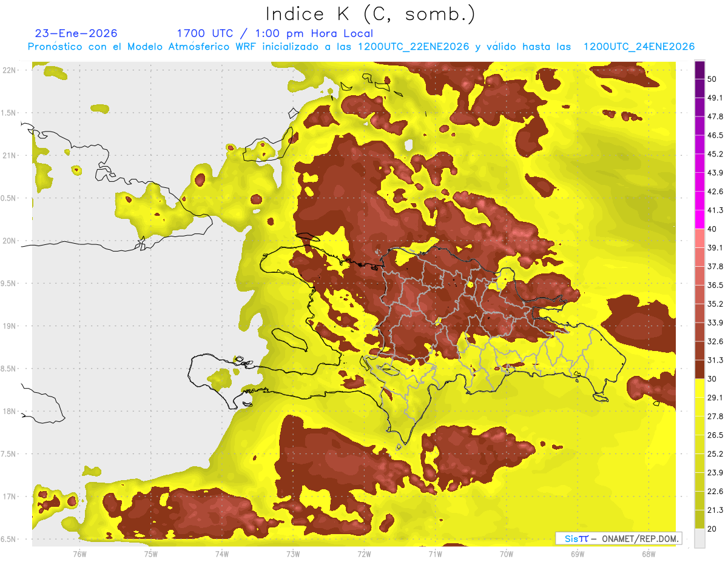Click the clipped '9.5N' latitude label
The height and width of the screenshot is (562, 728).
(x=8, y=284)
